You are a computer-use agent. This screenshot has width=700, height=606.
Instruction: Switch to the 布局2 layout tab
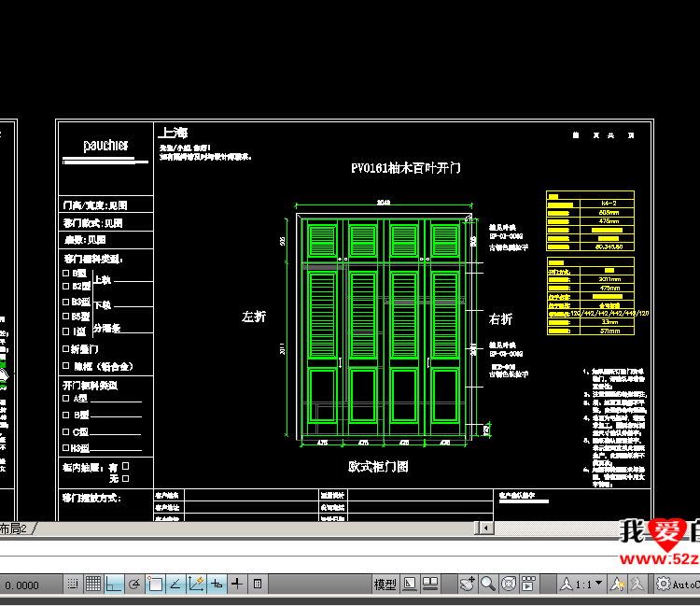(13, 529)
